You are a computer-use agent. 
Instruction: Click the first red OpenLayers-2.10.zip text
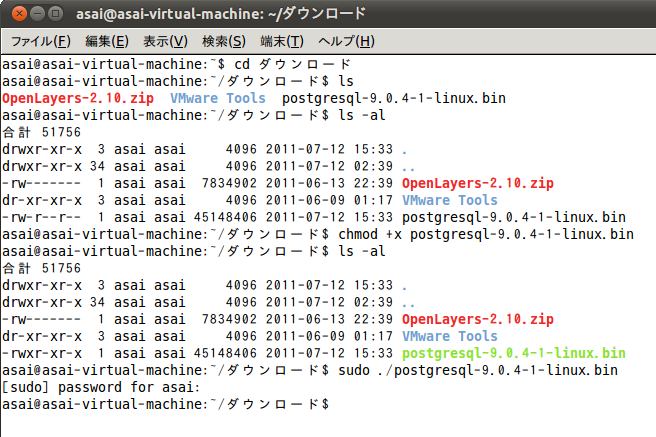coord(78,98)
